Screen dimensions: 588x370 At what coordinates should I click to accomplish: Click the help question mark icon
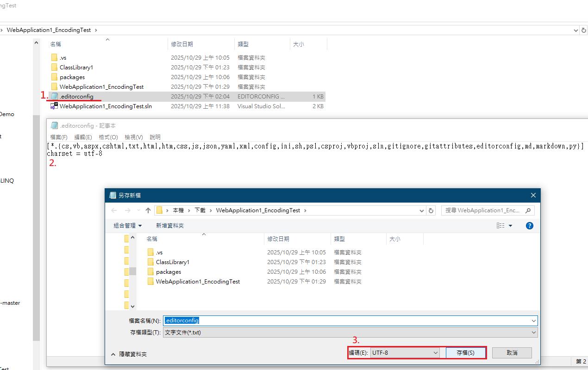530,226
